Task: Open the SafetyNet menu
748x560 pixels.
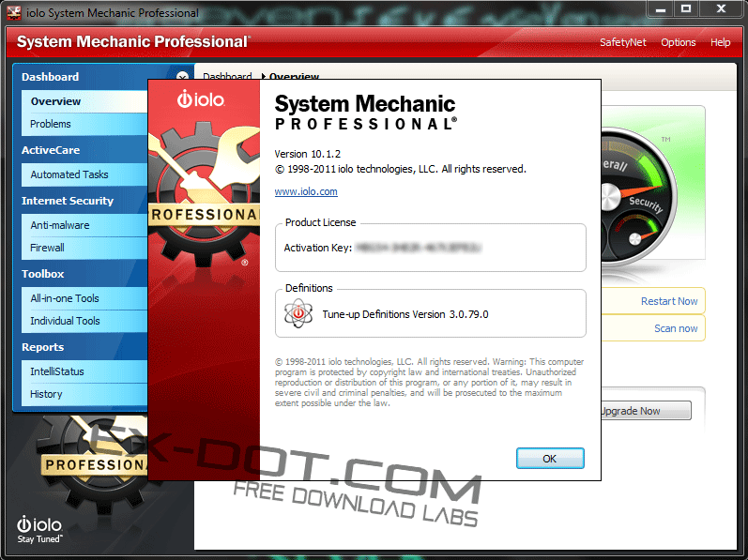Action: pos(623,42)
